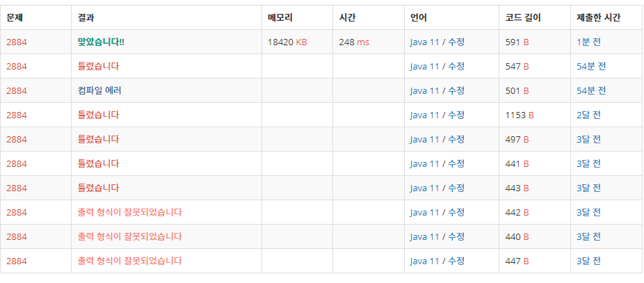The height and width of the screenshot is (283, 644).
Task: Click 수정 for the 442 B submission
Action: point(456,212)
